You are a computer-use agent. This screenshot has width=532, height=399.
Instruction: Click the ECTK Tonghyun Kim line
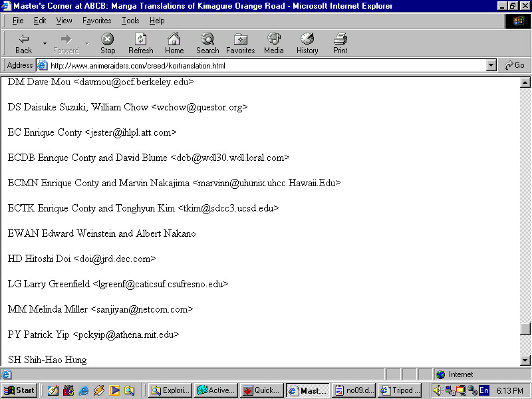point(143,208)
